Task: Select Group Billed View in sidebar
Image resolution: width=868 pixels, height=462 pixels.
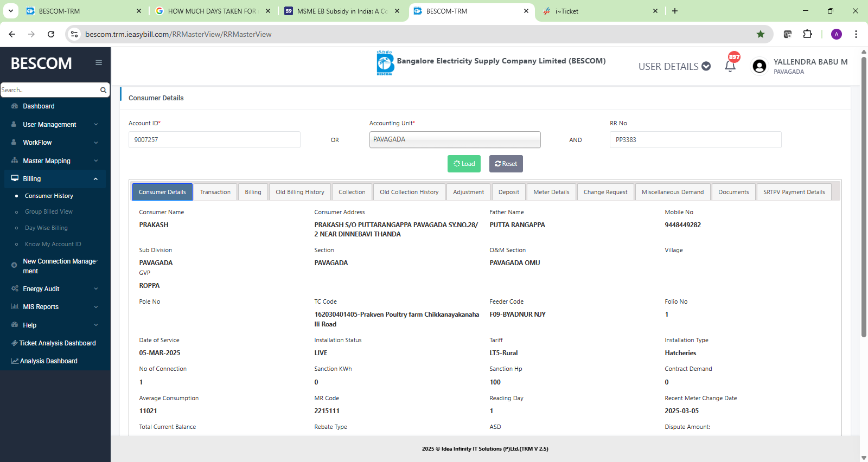Action: point(49,212)
